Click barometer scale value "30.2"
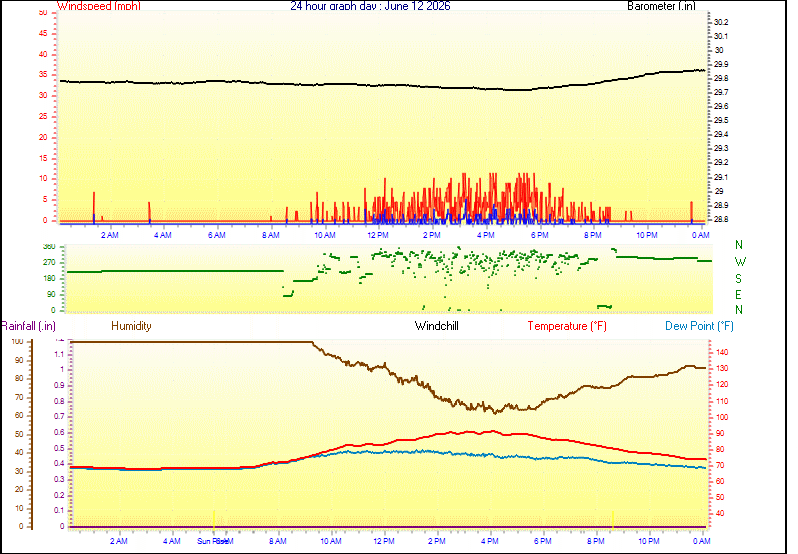 [721, 22]
